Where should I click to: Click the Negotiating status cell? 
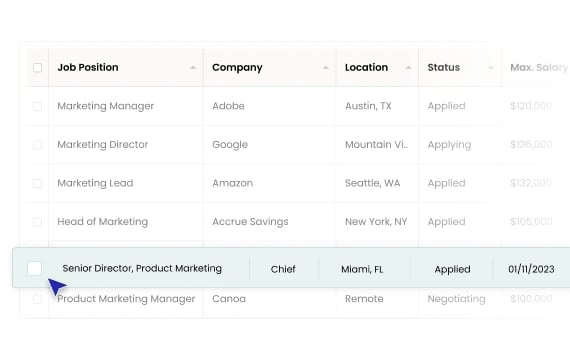coord(457,299)
